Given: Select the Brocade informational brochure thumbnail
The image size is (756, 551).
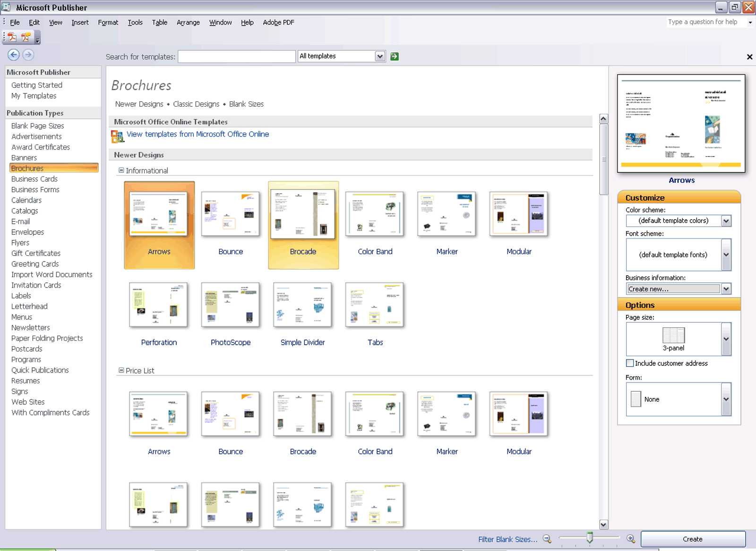Looking at the screenshot, I should pyautogui.click(x=302, y=213).
